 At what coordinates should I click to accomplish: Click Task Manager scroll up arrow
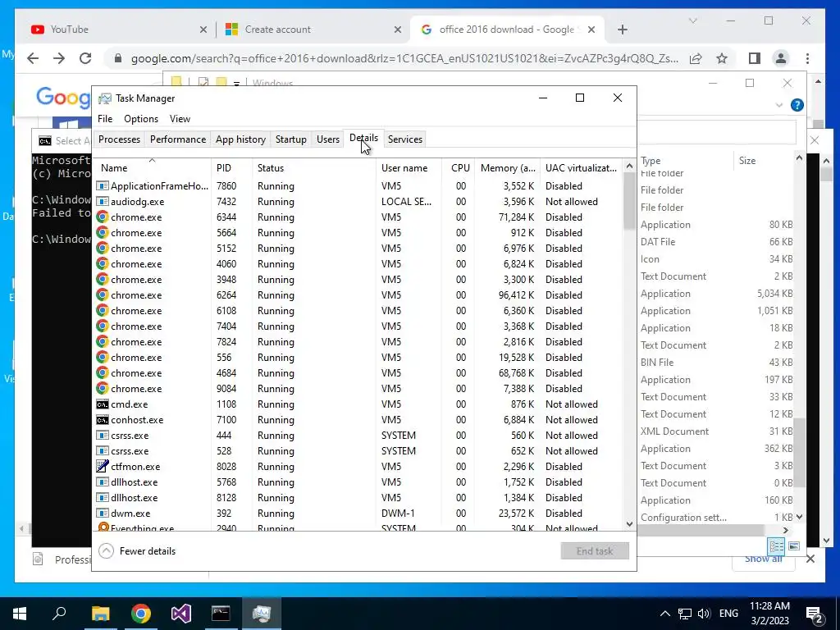[x=629, y=166]
